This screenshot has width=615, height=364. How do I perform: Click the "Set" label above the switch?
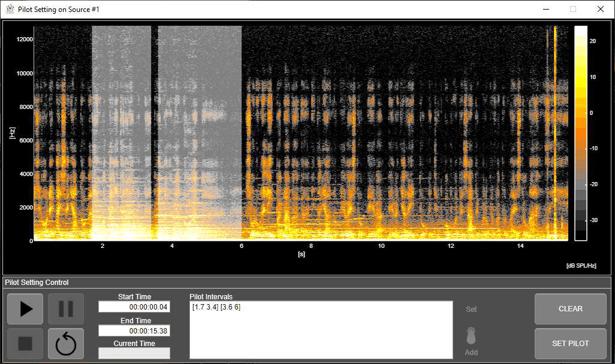pyautogui.click(x=471, y=309)
